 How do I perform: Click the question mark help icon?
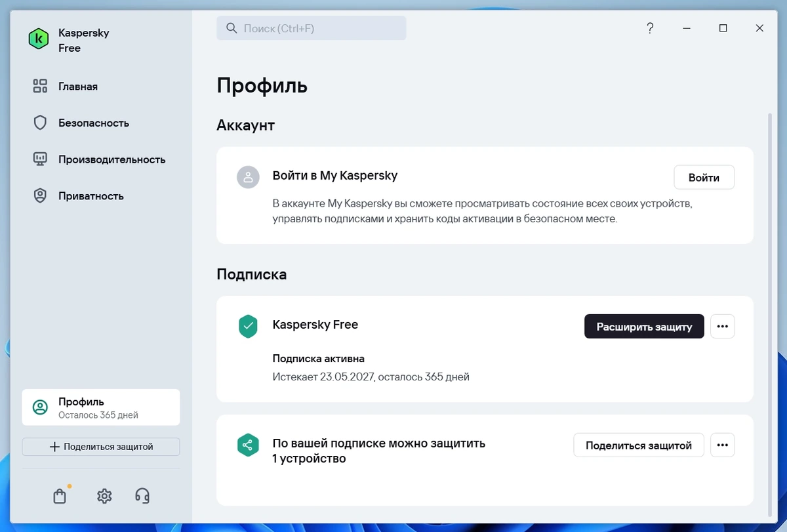[x=650, y=28]
